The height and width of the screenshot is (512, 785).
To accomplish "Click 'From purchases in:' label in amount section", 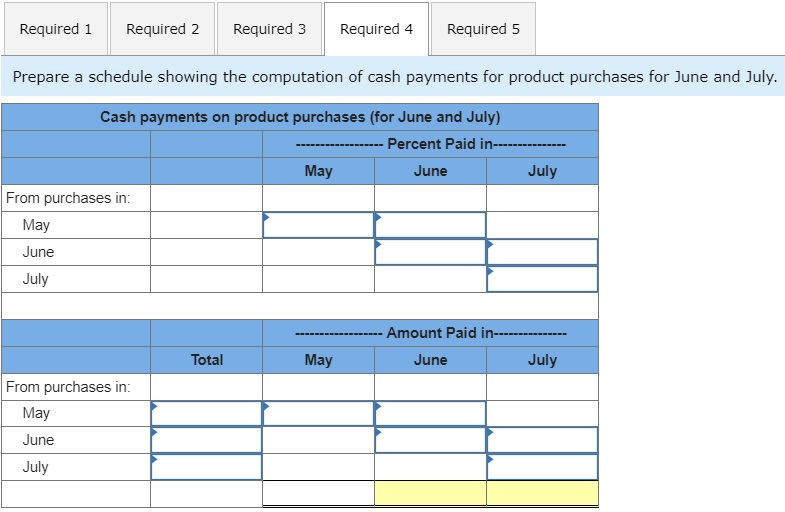I will (x=68, y=387).
